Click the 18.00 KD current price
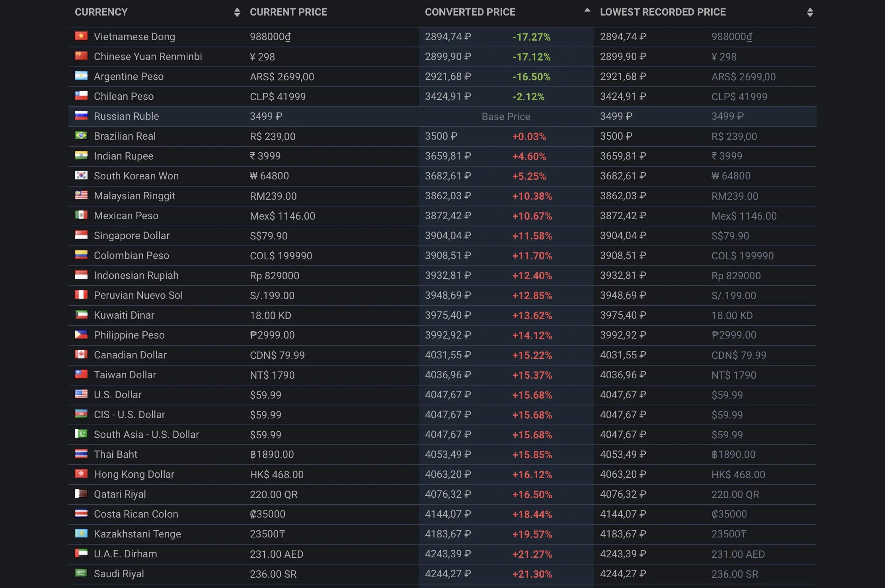The width and height of the screenshot is (885, 588). pos(271,315)
